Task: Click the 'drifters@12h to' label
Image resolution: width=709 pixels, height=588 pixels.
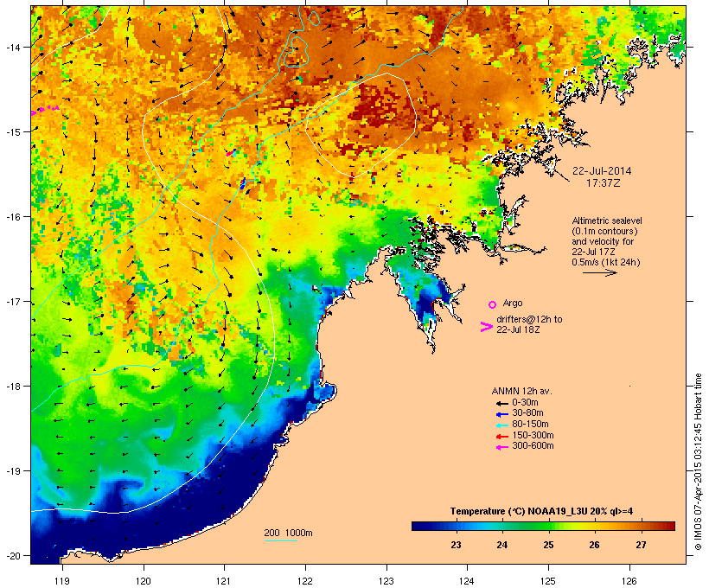Action: point(529,319)
